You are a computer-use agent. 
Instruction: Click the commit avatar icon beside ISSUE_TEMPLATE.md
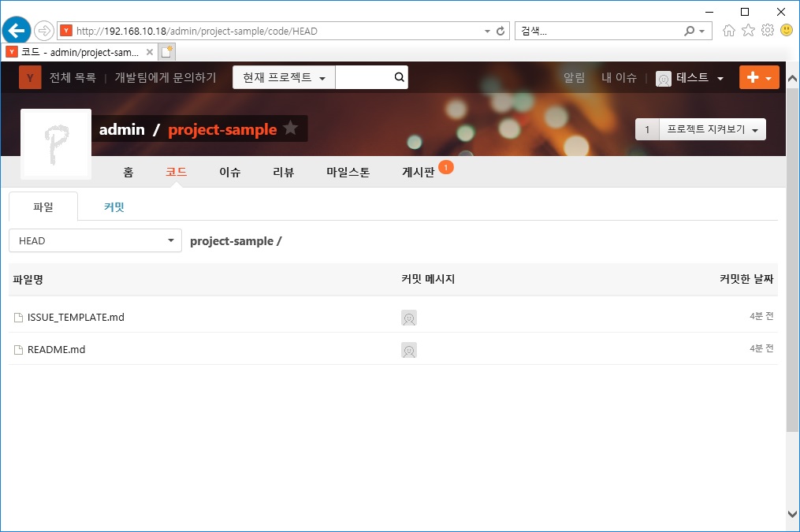click(x=409, y=318)
